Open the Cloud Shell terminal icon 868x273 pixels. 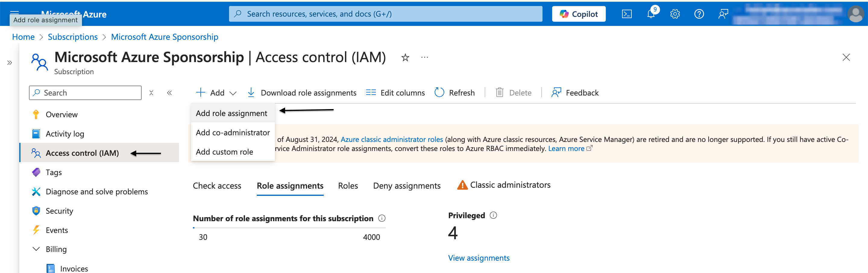pyautogui.click(x=626, y=14)
